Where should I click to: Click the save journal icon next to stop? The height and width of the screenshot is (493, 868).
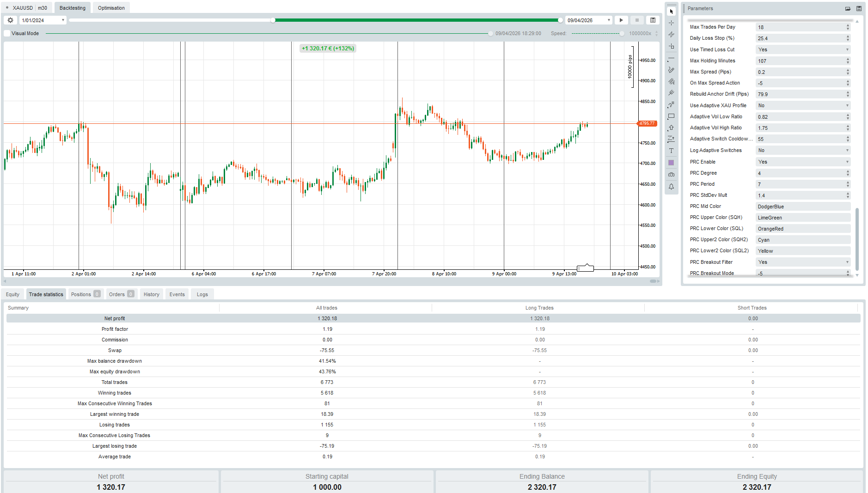(x=653, y=20)
